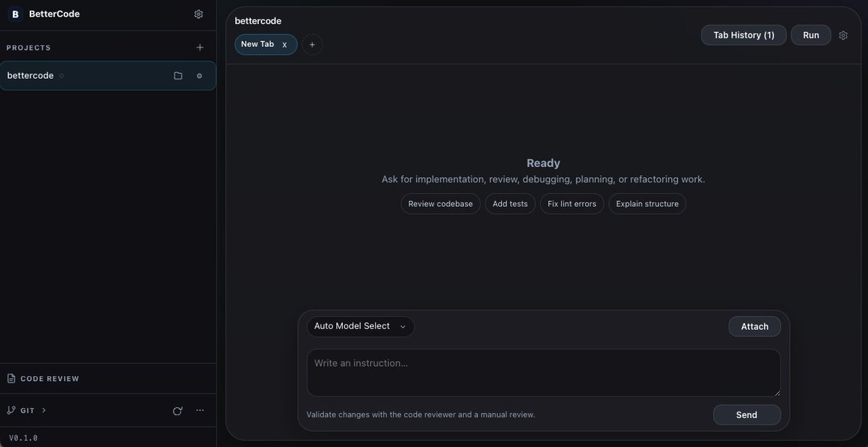Open Git more options ellipsis
The image size is (868, 447).
pyautogui.click(x=200, y=410)
